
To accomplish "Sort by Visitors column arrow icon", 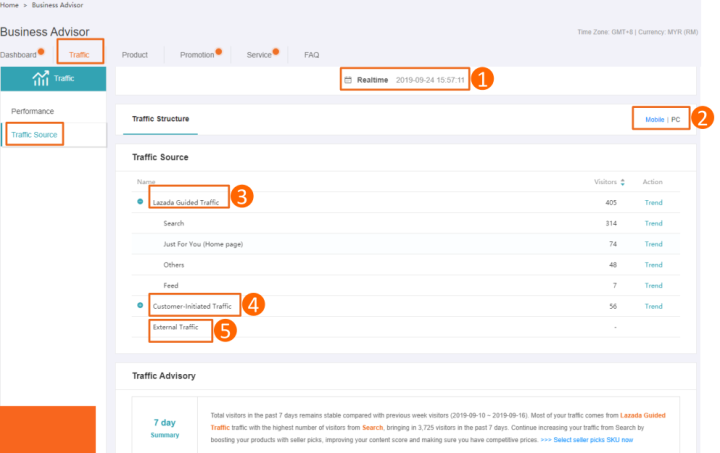I will 623,182.
